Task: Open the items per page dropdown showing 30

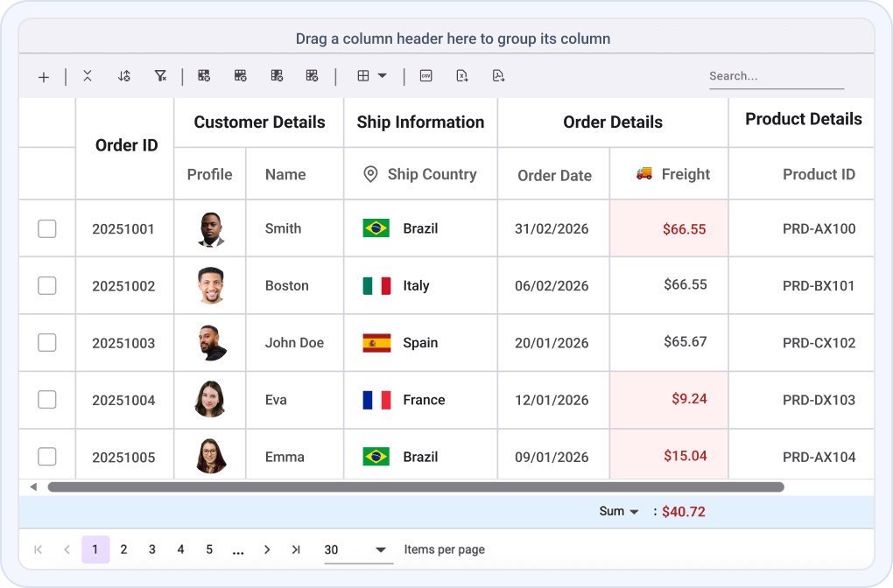Action: [x=355, y=549]
